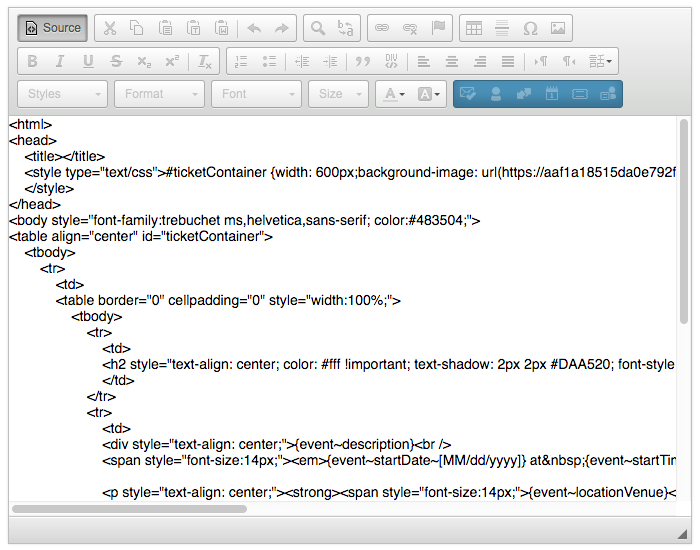Viewport: 700px width, 550px height.
Task: Click the person icon in blue toolbar
Action: (x=495, y=94)
